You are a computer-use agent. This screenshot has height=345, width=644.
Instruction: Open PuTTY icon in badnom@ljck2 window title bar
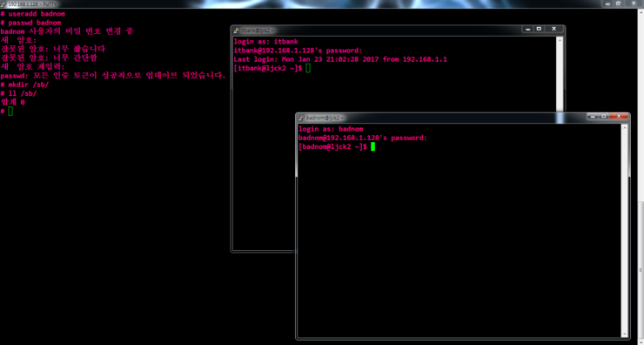[x=301, y=118]
